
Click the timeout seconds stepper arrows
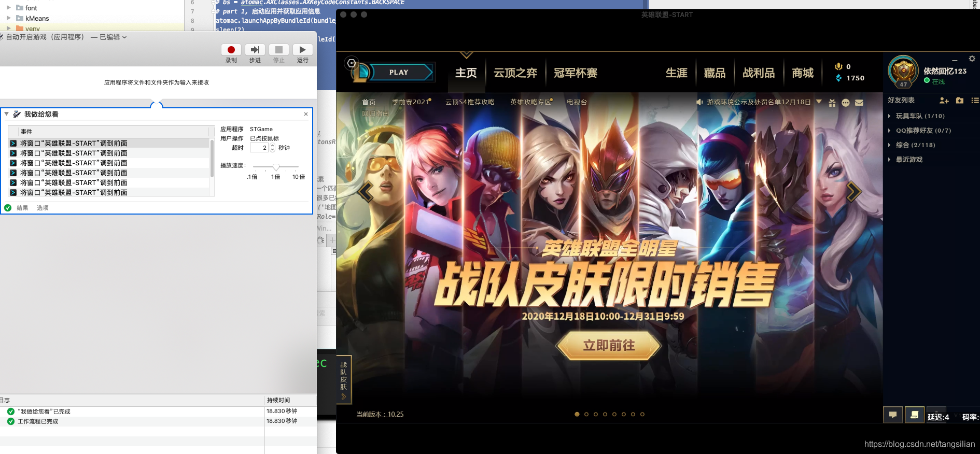272,148
